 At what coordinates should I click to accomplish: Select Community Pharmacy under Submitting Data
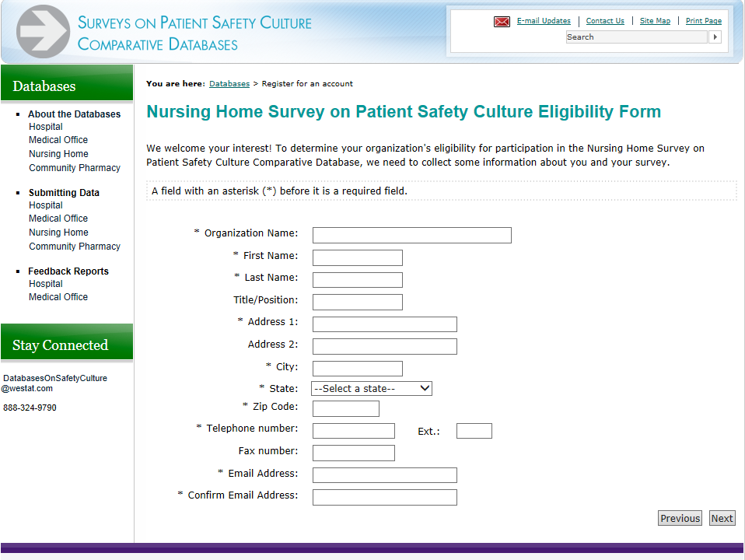click(x=75, y=247)
